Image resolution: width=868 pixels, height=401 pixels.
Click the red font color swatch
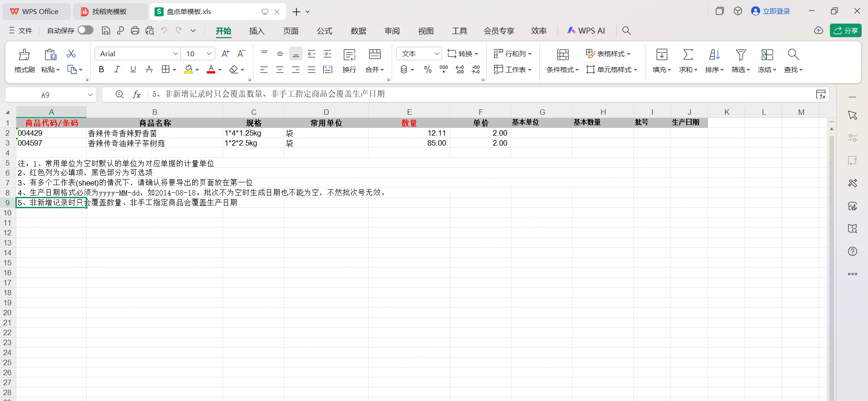click(211, 69)
